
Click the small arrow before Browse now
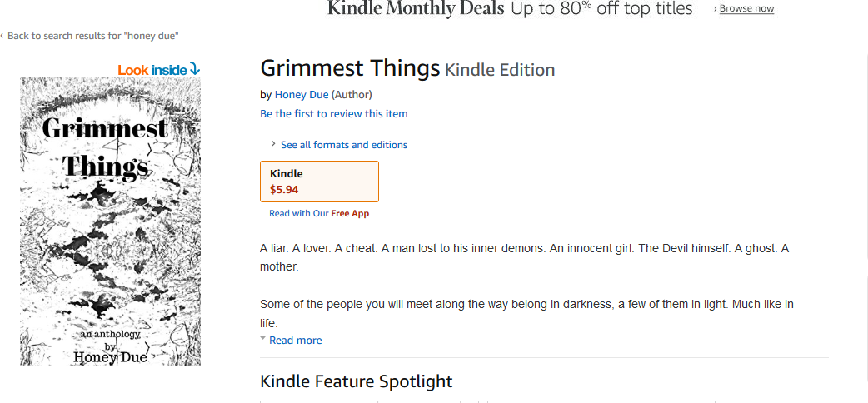pos(716,9)
